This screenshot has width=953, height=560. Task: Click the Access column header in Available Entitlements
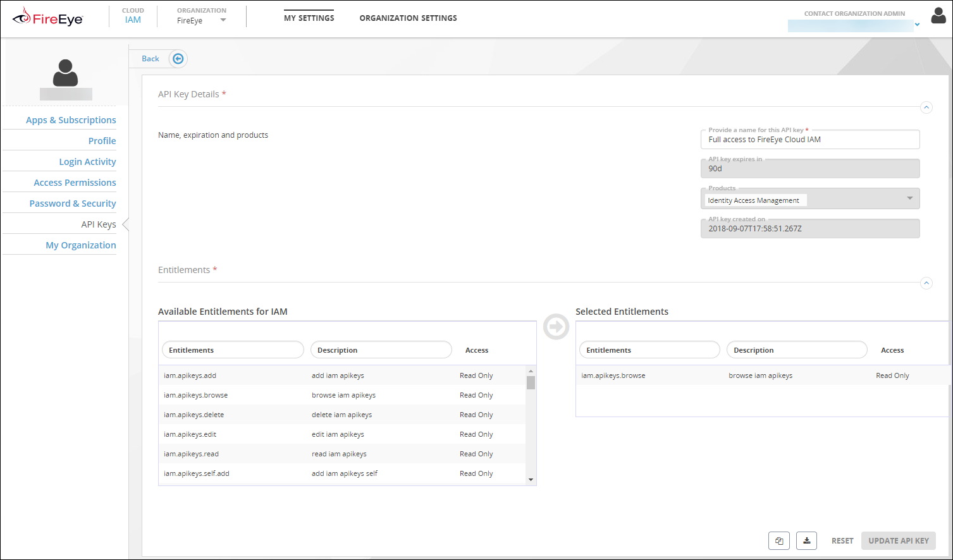[477, 350]
